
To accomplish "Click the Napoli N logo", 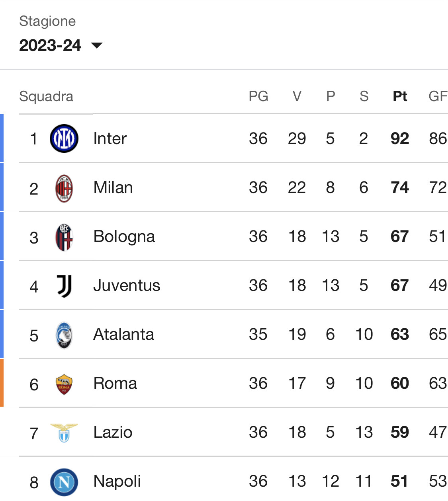I will [64, 482].
